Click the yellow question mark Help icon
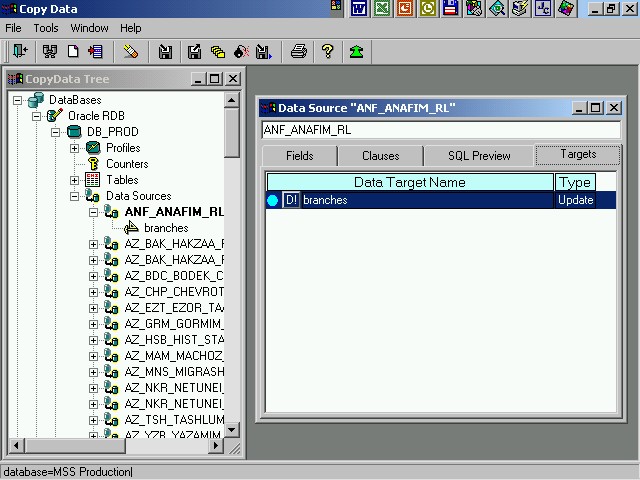The image size is (640, 480). [327, 51]
